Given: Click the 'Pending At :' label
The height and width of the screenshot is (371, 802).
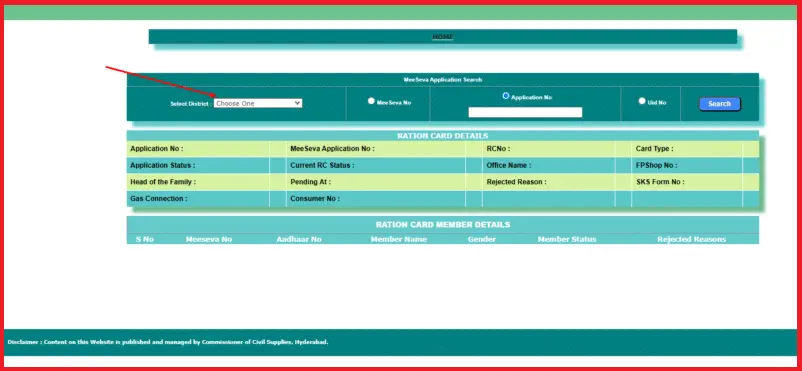Looking at the screenshot, I should (x=310, y=182).
